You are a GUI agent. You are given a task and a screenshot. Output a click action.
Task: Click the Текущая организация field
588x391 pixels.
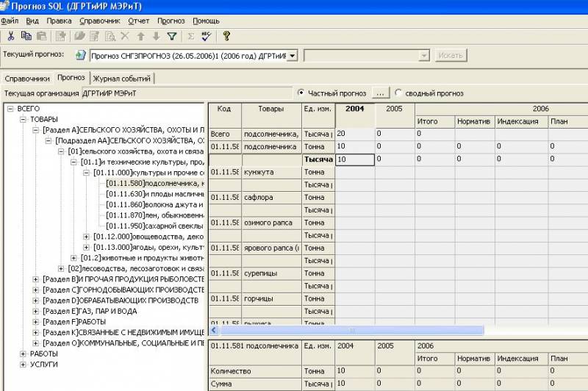coord(187,93)
